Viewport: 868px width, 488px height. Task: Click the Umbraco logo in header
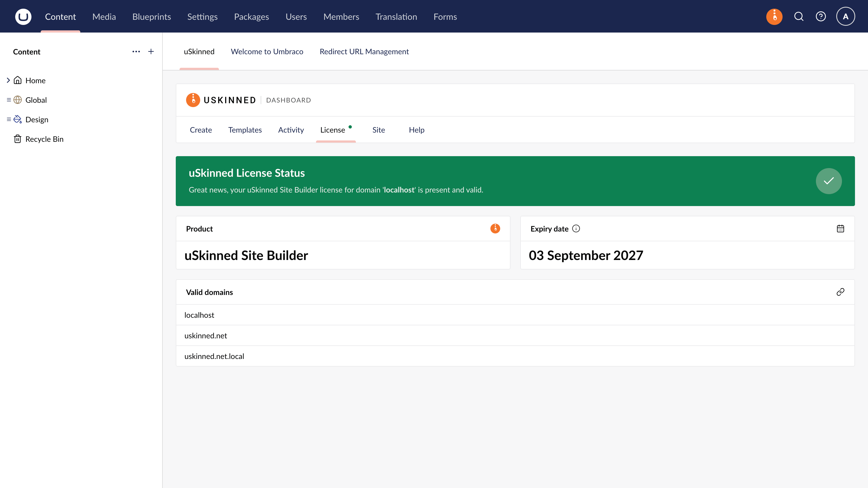pyautogui.click(x=23, y=17)
